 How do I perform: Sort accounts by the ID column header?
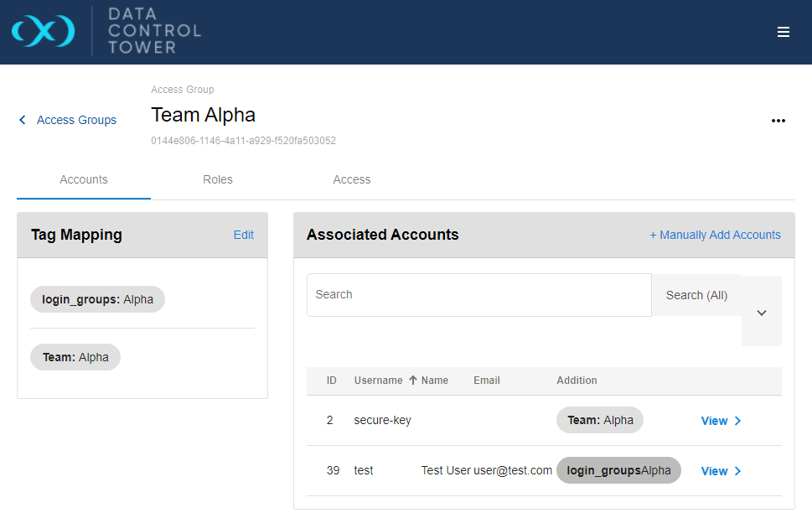(332, 381)
